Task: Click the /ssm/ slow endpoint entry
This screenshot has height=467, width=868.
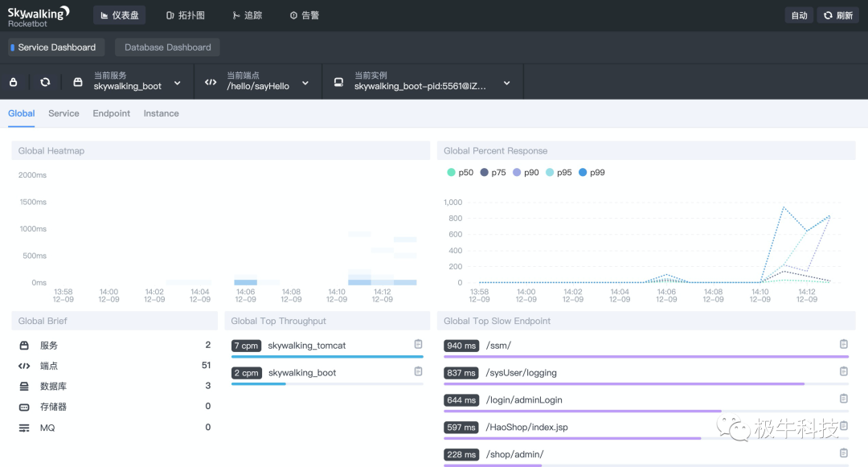Action: click(498, 346)
